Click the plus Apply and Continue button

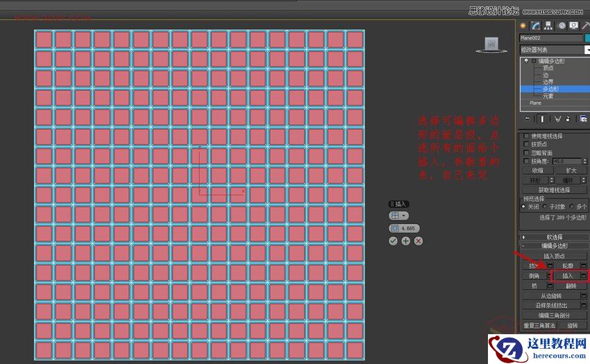tap(405, 241)
